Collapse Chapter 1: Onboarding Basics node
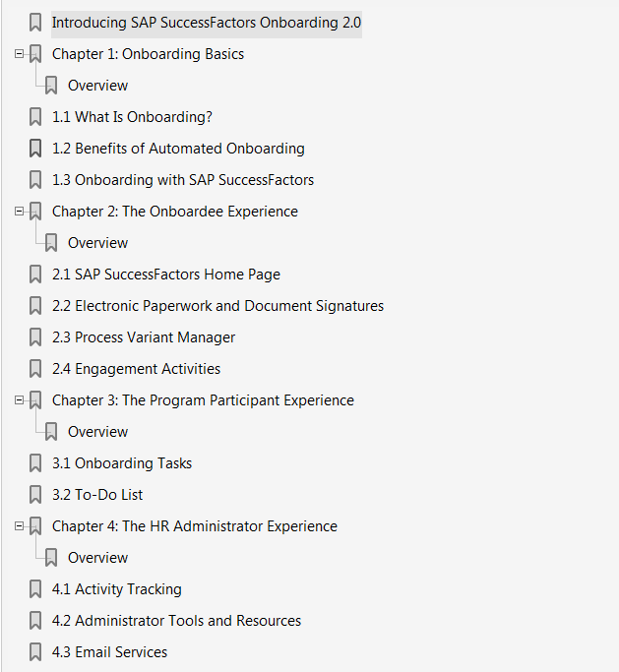 [x=19, y=54]
